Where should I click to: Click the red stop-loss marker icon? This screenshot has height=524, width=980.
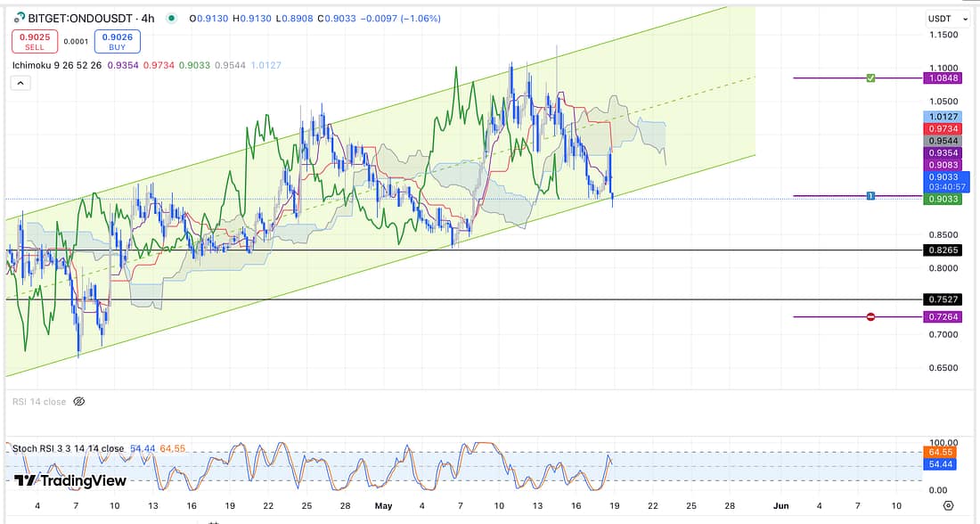click(870, 316)
